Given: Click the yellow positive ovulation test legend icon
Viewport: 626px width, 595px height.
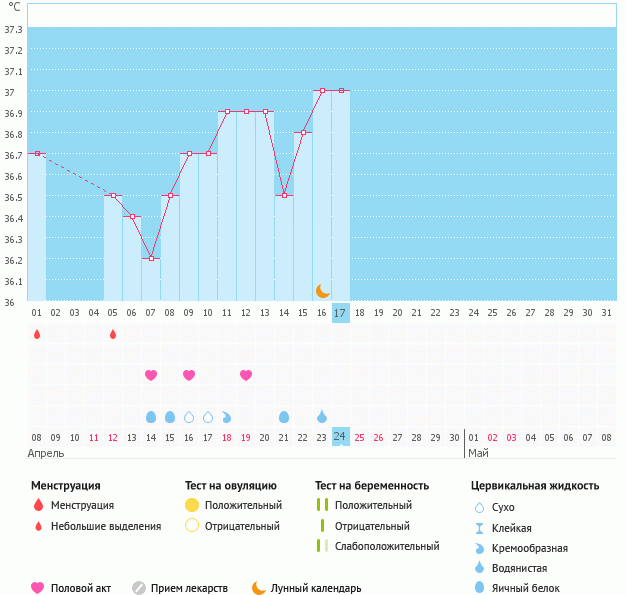Looking at the screenshot, I should coord(192,505).
